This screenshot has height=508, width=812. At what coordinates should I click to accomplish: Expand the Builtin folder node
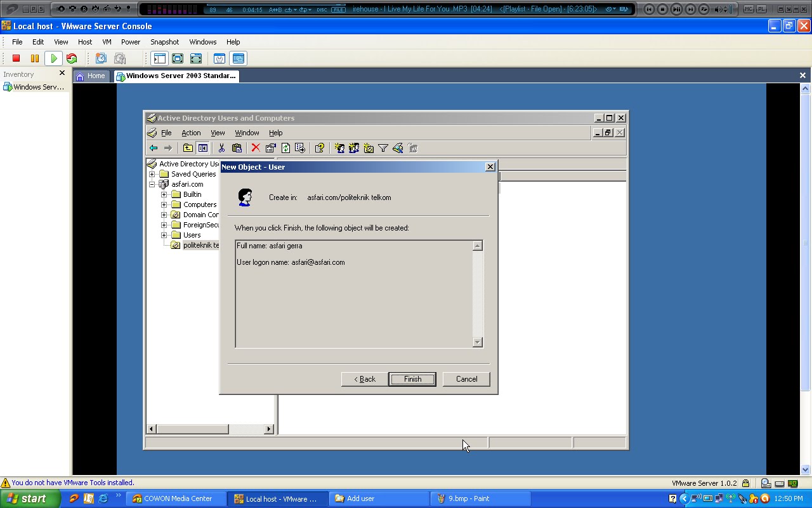click(x=164, y=194)
